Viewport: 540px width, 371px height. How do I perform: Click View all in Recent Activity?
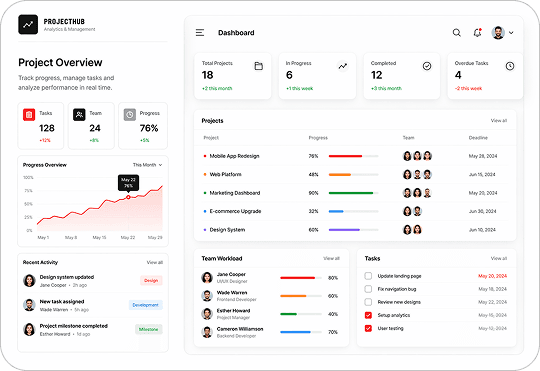pyautogui.click(x=155, y=262)
